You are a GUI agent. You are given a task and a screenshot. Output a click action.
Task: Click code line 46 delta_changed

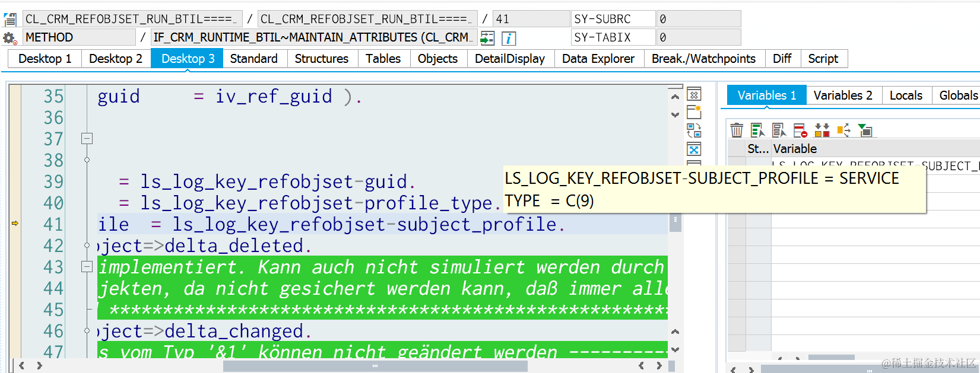coord(204,331)
